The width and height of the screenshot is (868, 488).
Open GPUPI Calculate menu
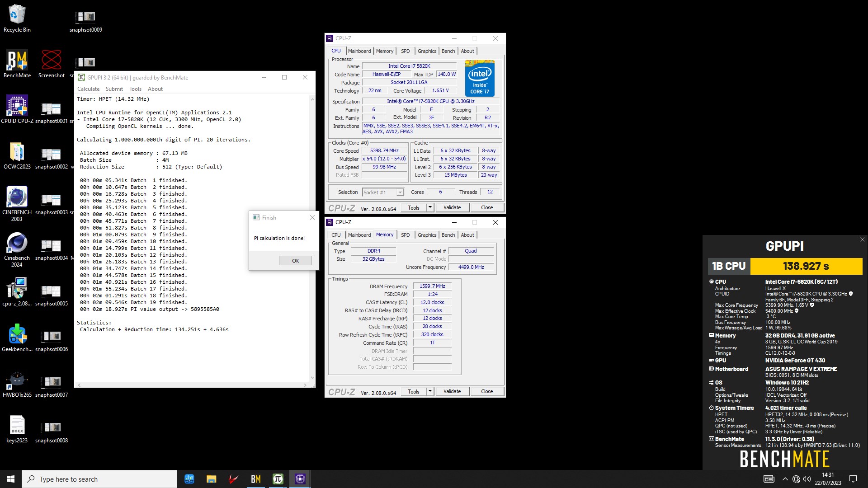click(x=88, y=89)
